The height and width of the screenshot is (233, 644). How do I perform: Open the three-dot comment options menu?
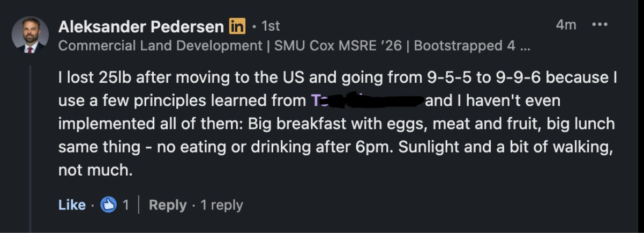pos(599,25)
